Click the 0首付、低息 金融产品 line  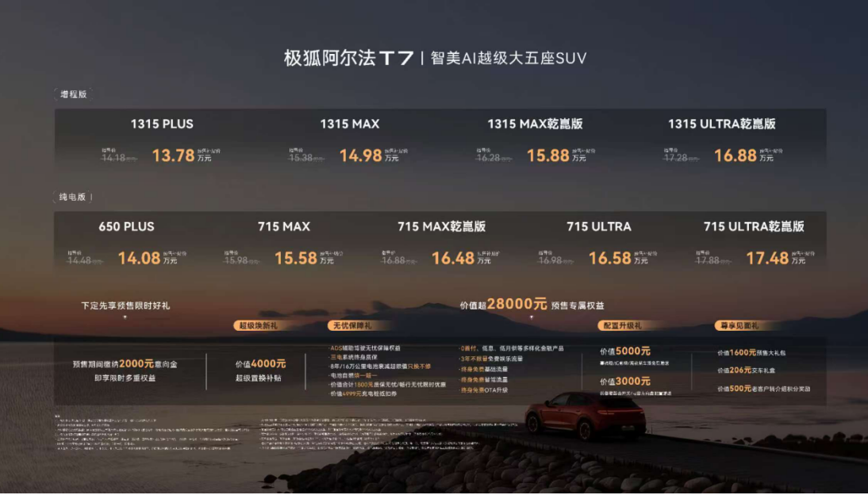(512, 348)
